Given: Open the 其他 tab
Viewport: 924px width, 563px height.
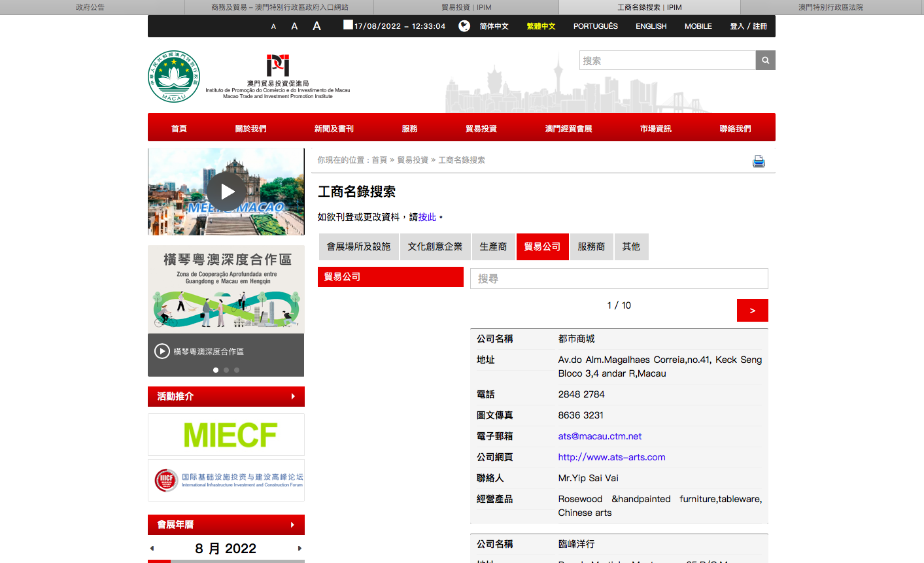Looking at the screenshot, I should (x=631, y=247).
